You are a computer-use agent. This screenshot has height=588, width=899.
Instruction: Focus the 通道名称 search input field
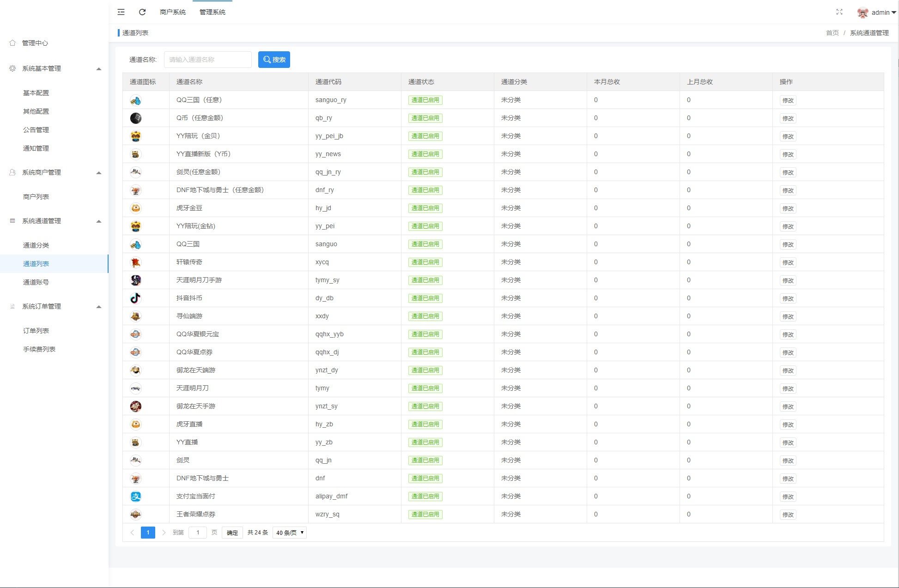coord(207,60)
